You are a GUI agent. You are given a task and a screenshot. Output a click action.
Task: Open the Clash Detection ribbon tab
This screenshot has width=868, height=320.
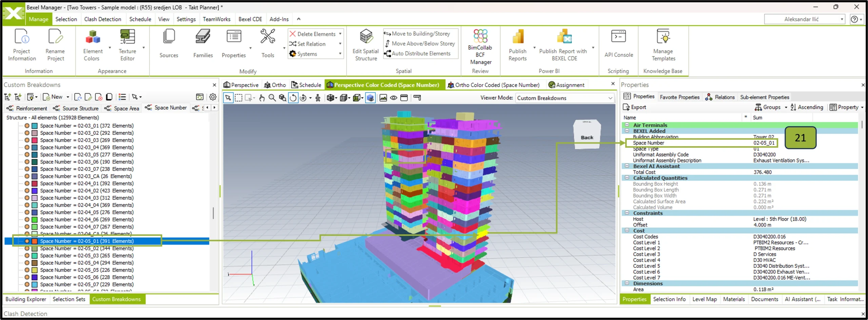click(x=102, y=19)
